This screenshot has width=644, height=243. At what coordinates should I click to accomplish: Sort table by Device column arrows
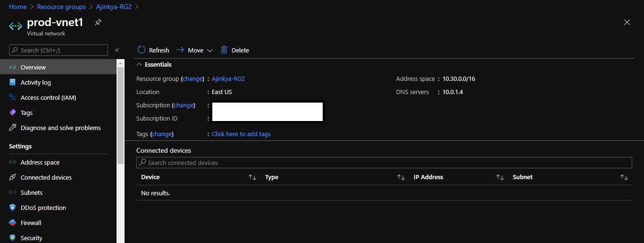pos(252,177)
